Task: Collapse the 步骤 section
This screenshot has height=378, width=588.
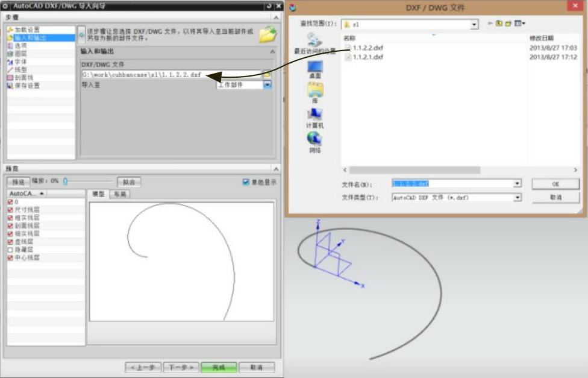Action: tap(277, 17)
